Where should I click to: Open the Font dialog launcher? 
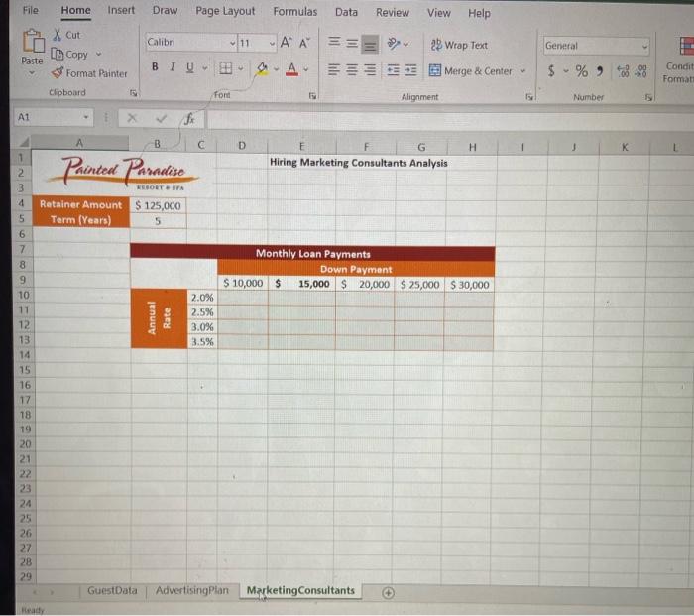[312, 95]
